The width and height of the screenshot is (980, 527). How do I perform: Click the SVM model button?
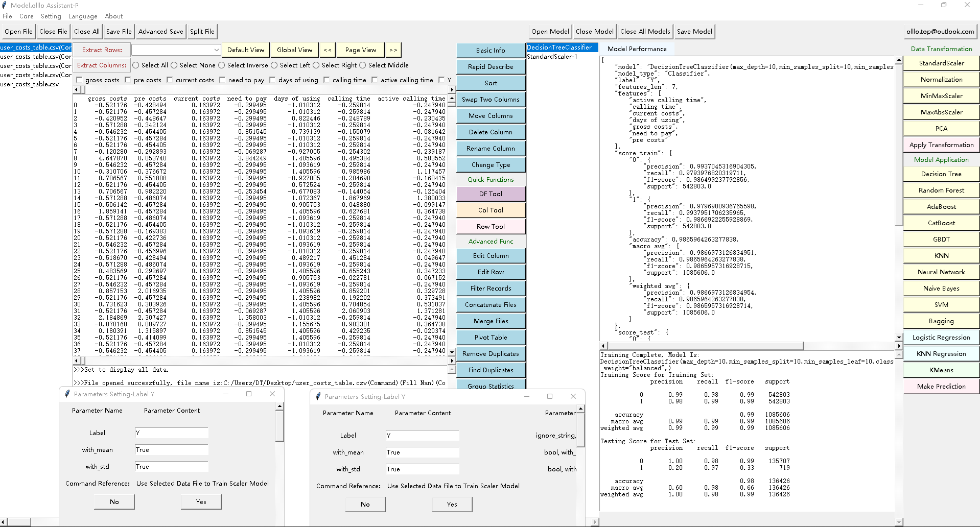coord(941,304)
